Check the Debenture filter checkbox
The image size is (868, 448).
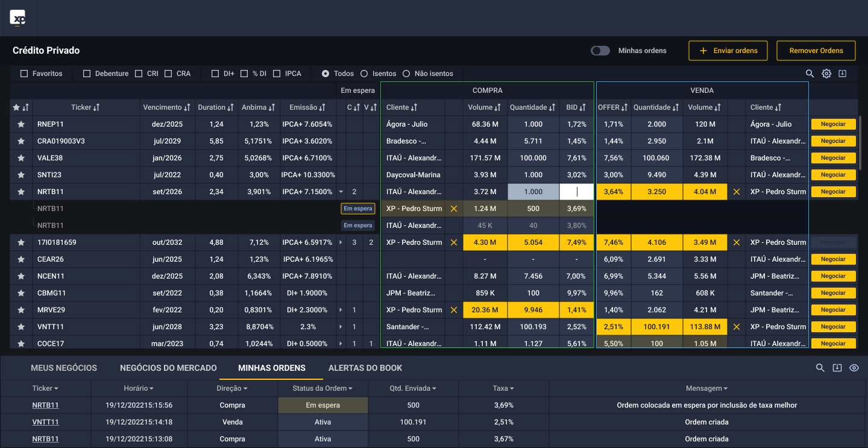coord(87,74)
